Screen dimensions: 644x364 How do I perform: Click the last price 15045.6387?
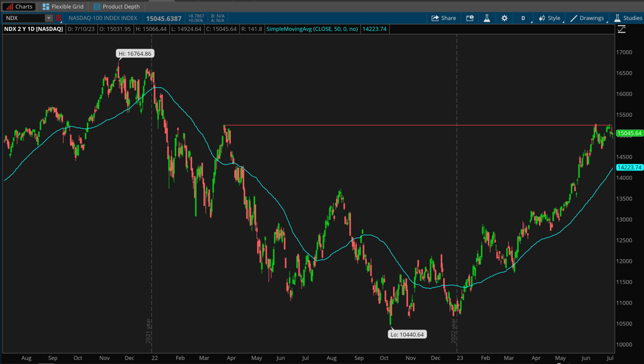(164, 18)
